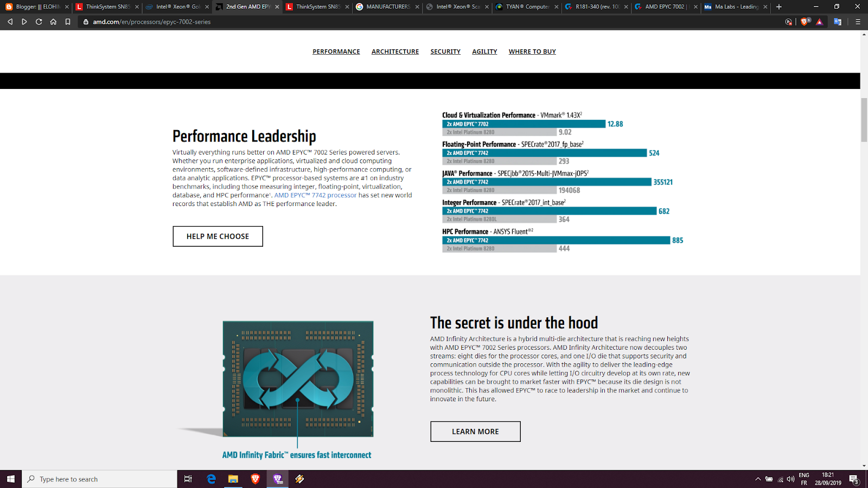Click the AMD Infinity Fabric chip image
The image size is (868, 488).
pos(298,378)
